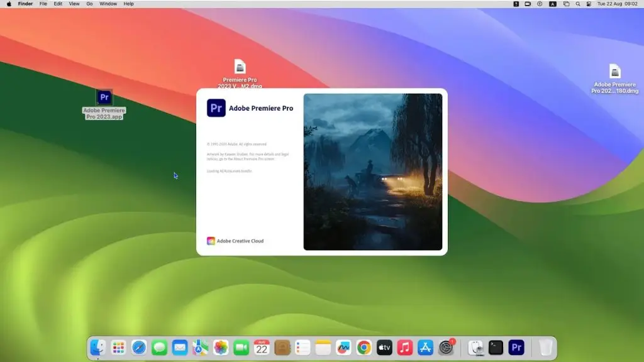Launch Terminal from the Dock
Screen dimensions: 644x362
496,348
